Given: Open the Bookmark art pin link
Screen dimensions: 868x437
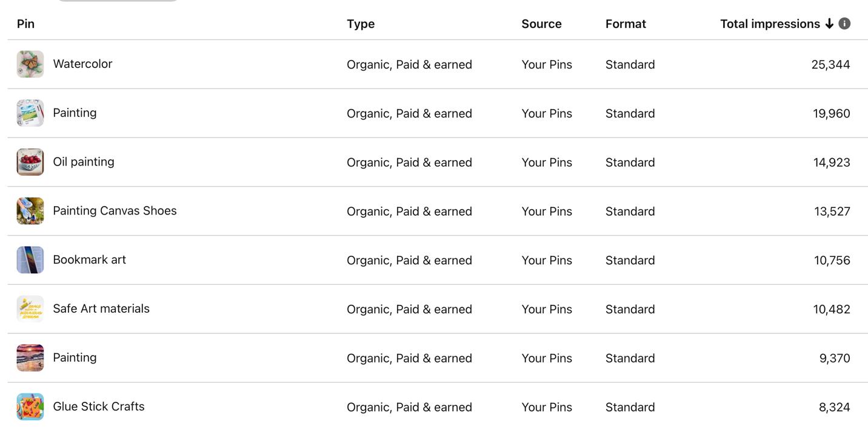Looking at the screenshot, I should (89, 260).
